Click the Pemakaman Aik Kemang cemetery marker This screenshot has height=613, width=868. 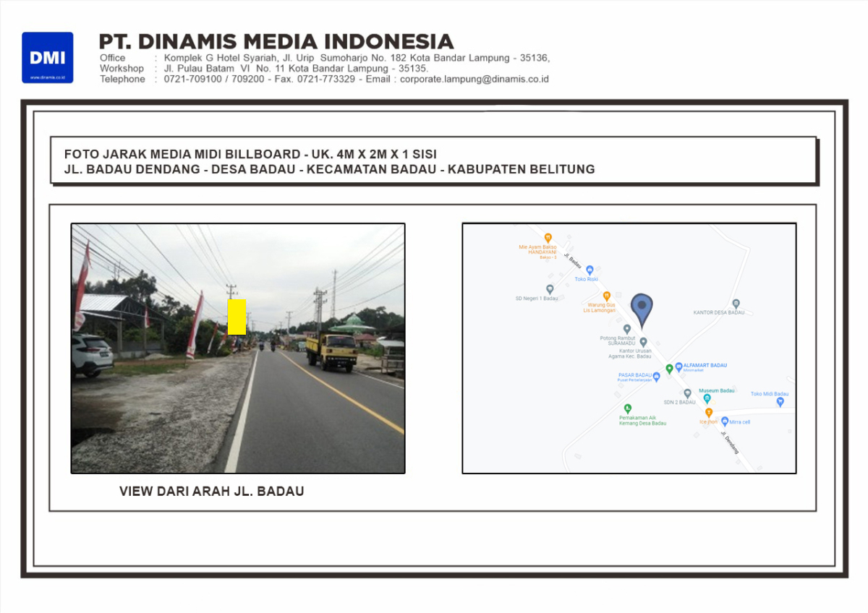(627, 408)
